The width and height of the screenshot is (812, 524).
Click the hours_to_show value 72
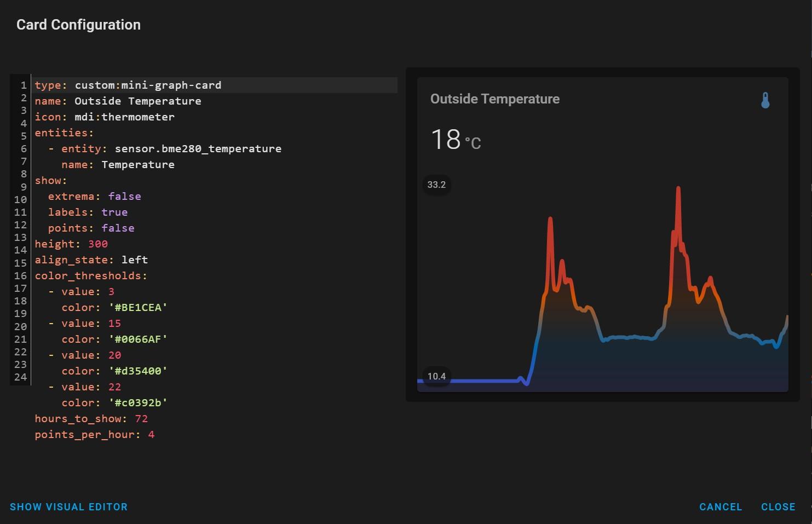(x=141, y=419)
